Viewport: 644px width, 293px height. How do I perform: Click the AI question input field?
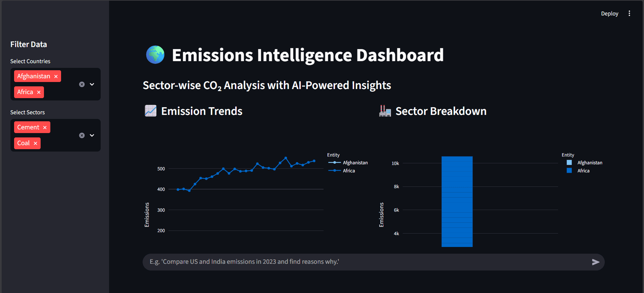tap(336, 262)
